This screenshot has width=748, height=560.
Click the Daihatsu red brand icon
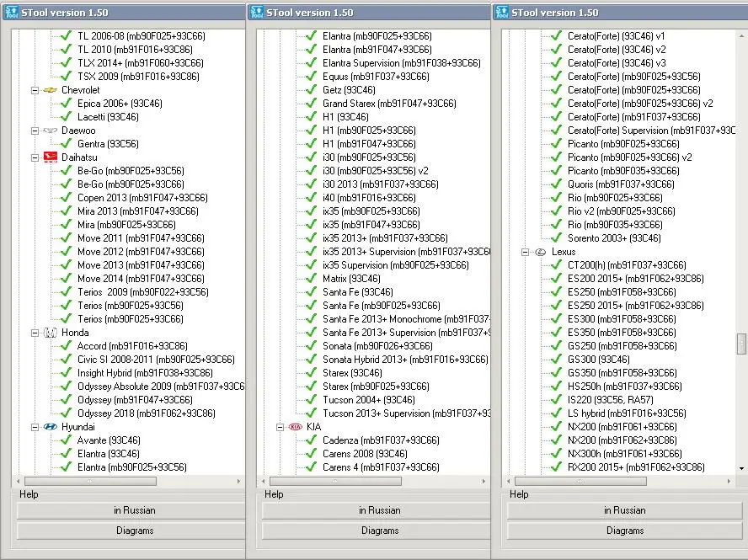[x=50, y=157]
